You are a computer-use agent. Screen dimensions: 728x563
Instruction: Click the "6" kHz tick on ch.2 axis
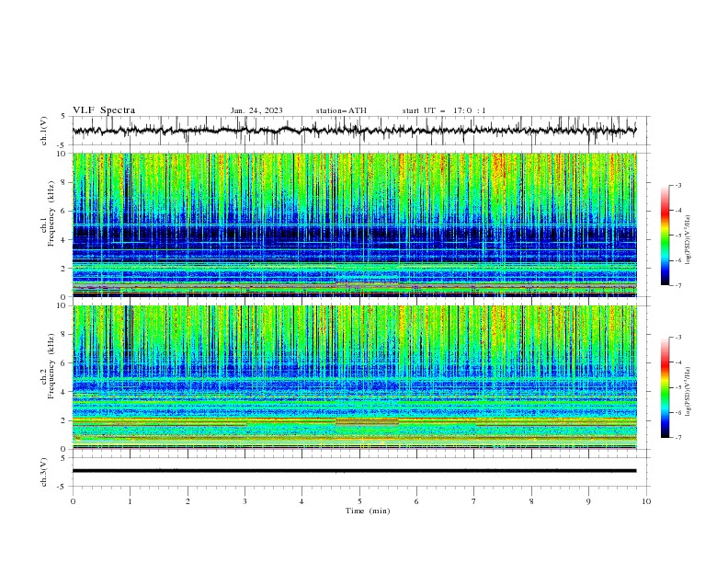65,363
